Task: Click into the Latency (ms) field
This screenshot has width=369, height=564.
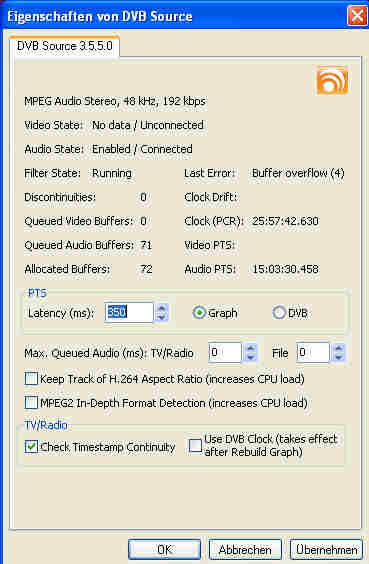Action: point(129,312)
